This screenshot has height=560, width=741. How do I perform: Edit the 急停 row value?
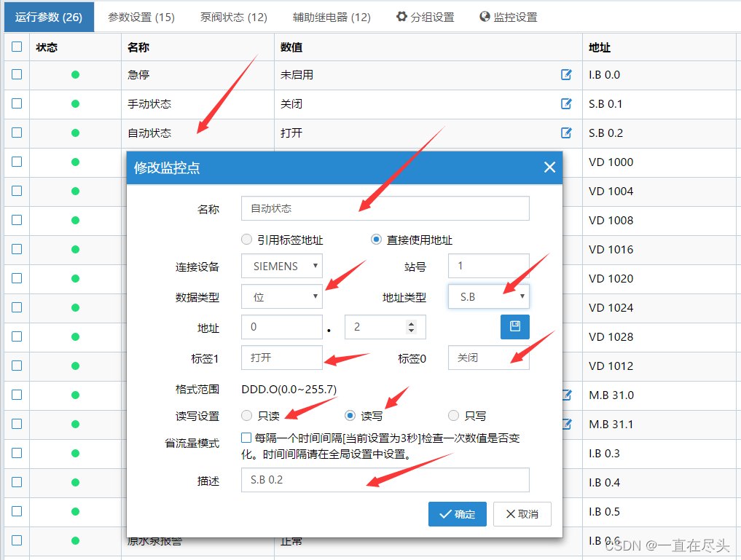(x=566, y=74)
